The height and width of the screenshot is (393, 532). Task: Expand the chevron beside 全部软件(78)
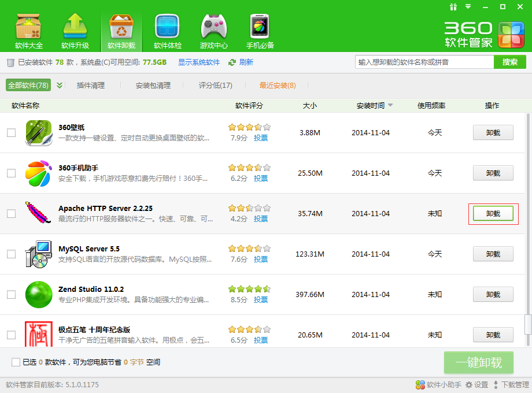[x=60, y=86]
